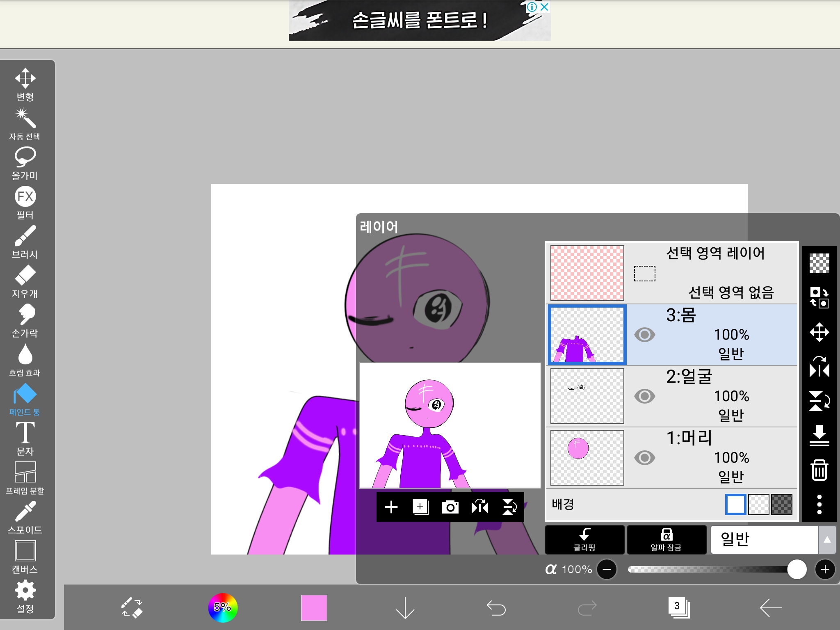Click the opacity slider handle
This screenshot has height=630, width=840.
click(x=797, y=569)
